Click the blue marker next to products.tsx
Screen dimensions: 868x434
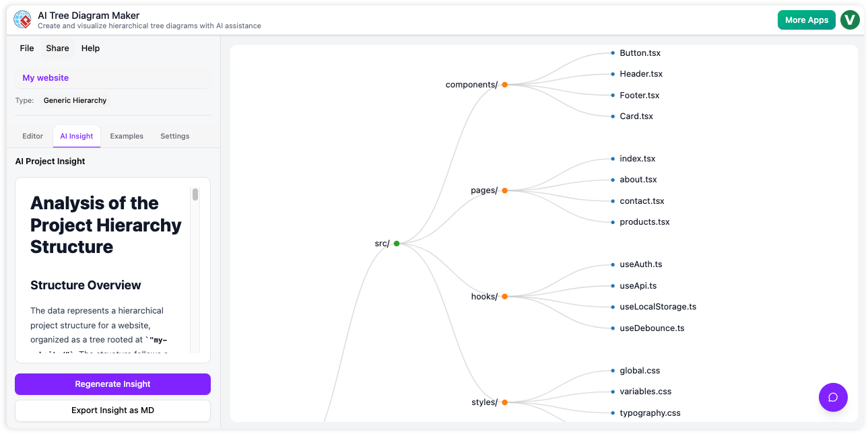611,221
